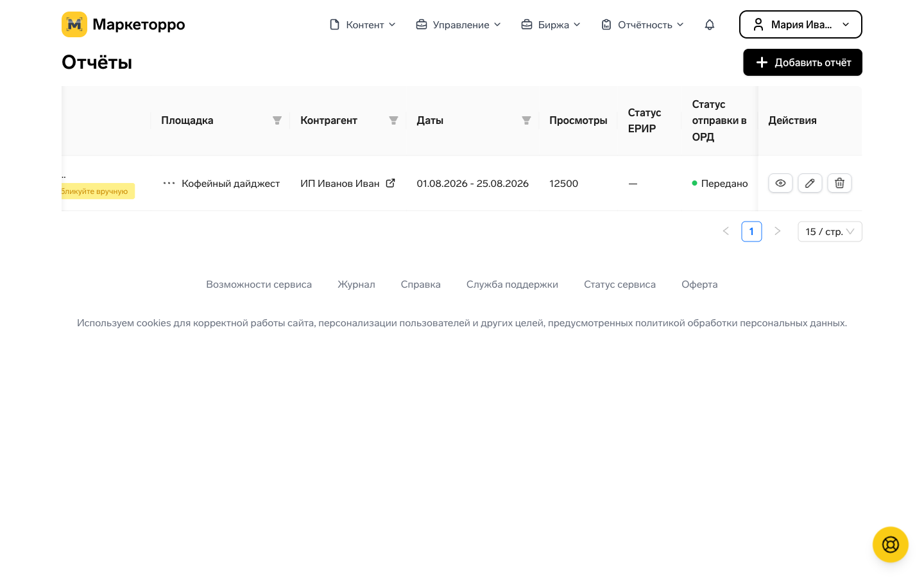This screenshot has width=924, height=578.
Task: Select page 1 in pagination
Action: (x=751, y=231)
